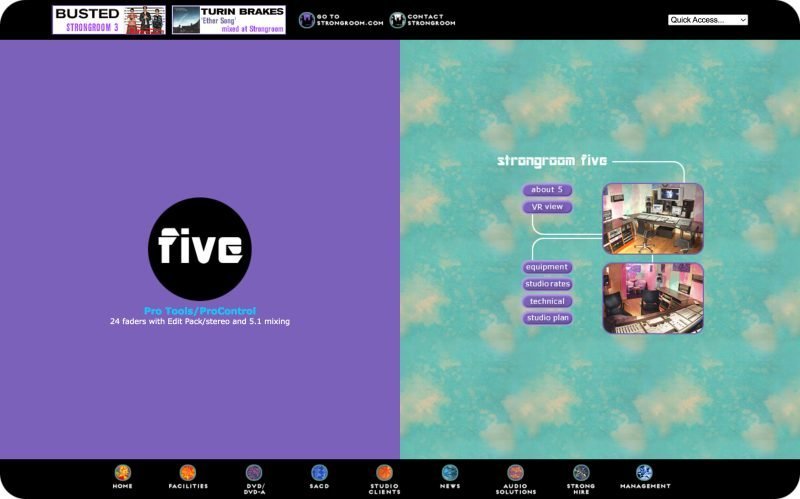Open the Audio Solutions icon

coord(516,473)
